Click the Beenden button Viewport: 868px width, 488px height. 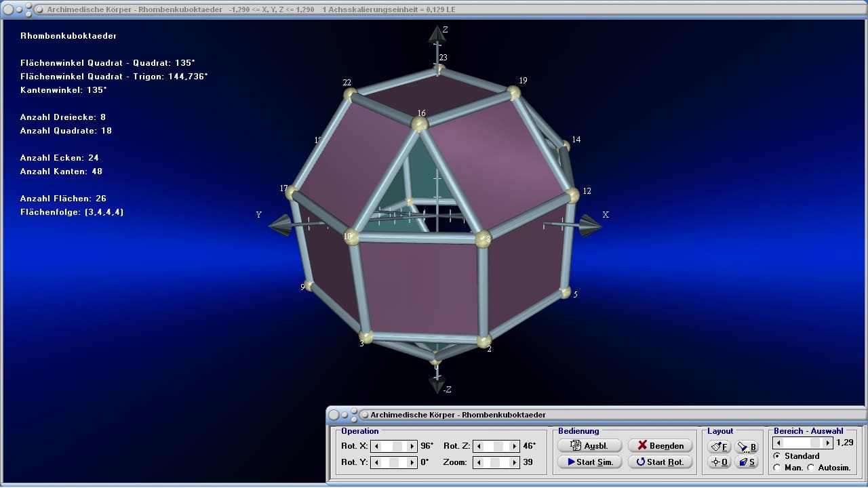(660, 445)
